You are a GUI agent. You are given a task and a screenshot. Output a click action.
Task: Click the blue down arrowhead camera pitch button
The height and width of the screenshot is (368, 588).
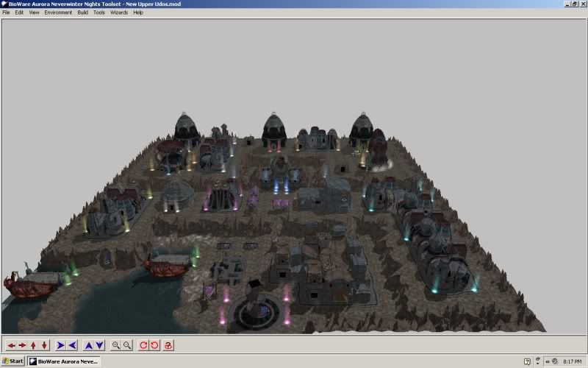pos(100,345)
